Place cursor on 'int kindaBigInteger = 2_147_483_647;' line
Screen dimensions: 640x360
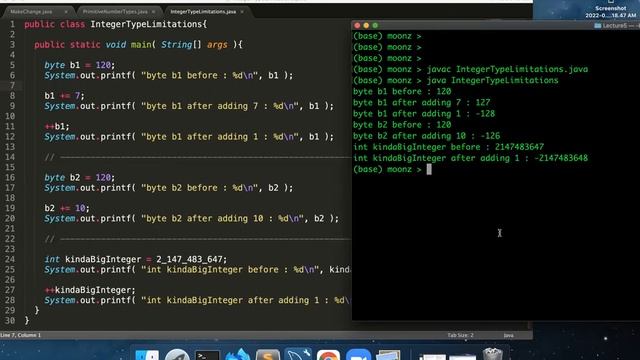tap(136, 259)
